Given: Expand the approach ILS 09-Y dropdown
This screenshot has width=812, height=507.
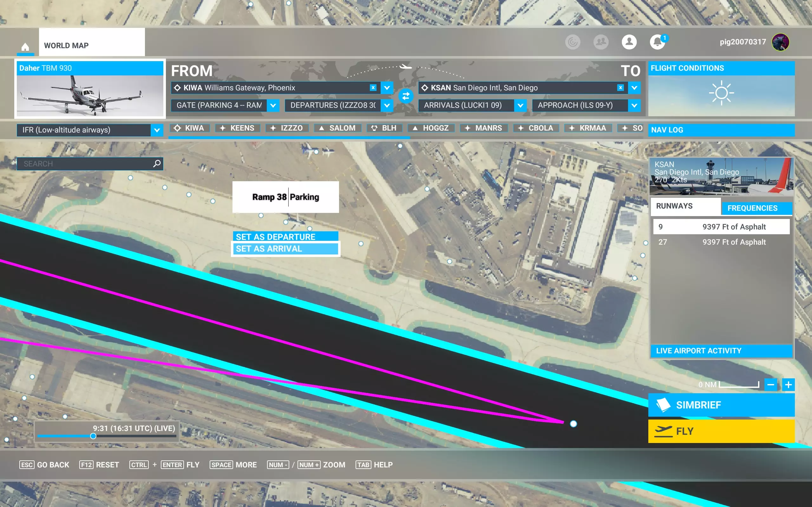Looking at the screenshot, I should click(x=634, y=105).
